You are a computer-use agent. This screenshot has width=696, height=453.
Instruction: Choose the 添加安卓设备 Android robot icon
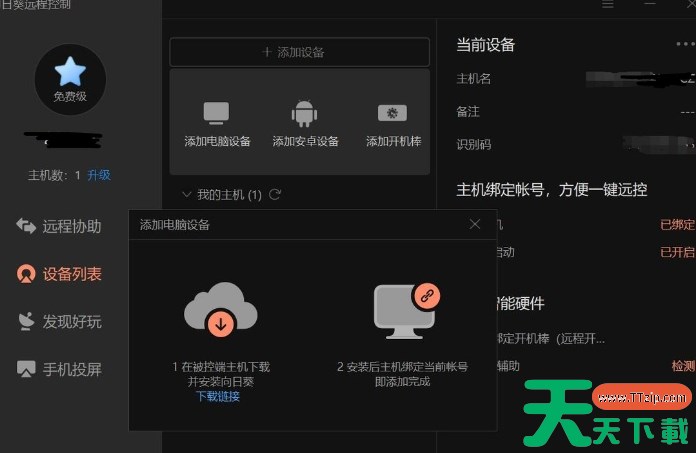(304, 114)
